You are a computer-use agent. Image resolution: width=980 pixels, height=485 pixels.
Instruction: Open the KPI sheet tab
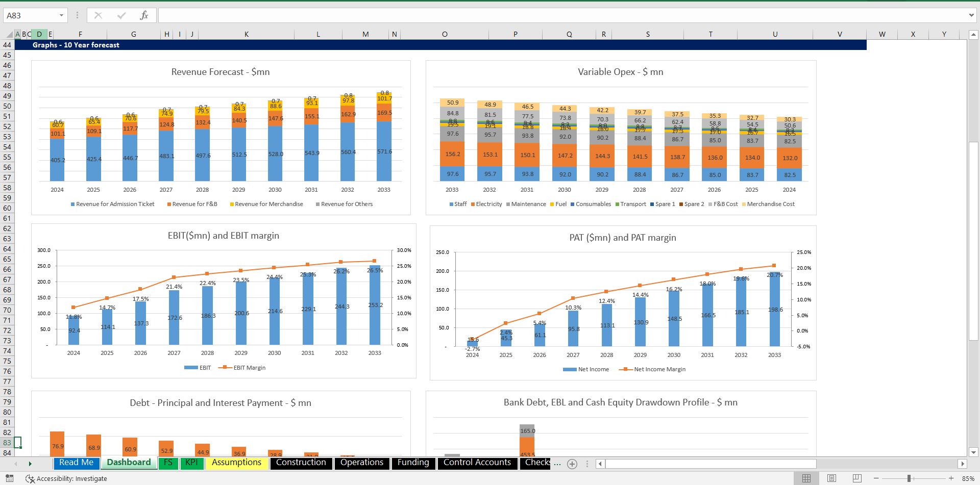pos(191,463)
